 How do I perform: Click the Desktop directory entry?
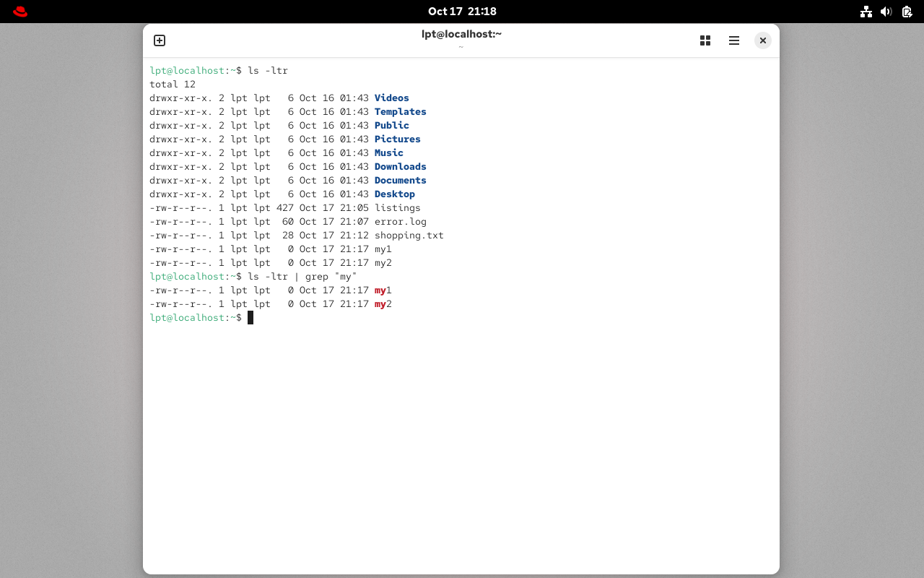pos(394,194)
